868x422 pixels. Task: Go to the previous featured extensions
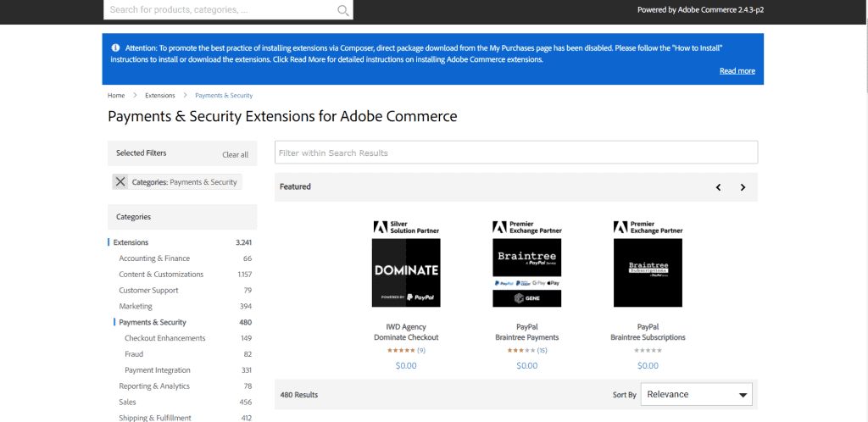tap(718, 187)
